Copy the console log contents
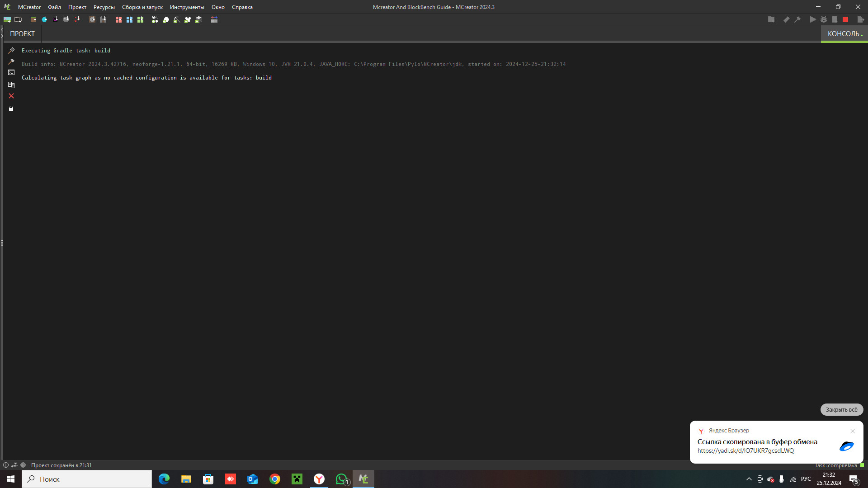 coord(11,84)
